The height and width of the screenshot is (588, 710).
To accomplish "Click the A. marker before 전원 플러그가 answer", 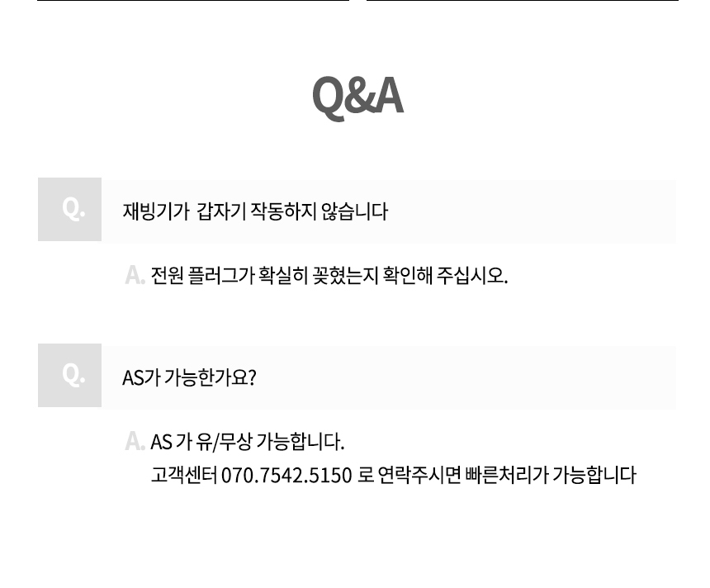I will tap(135, 275).
